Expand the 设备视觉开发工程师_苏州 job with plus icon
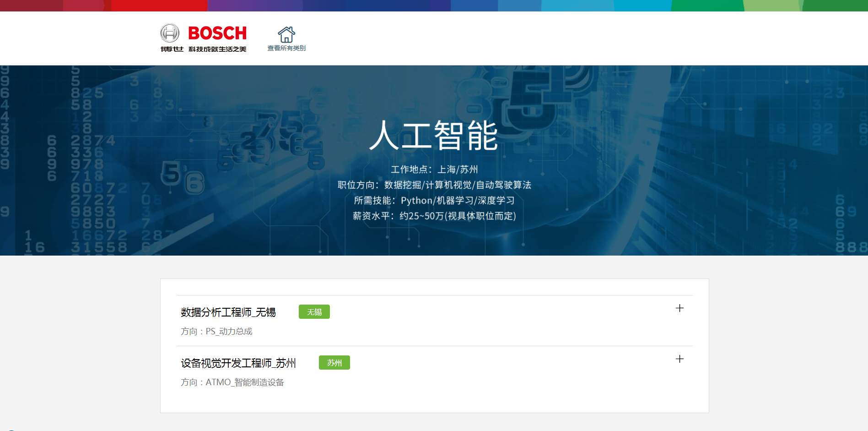868x431 pixels. tap(679, 359)
